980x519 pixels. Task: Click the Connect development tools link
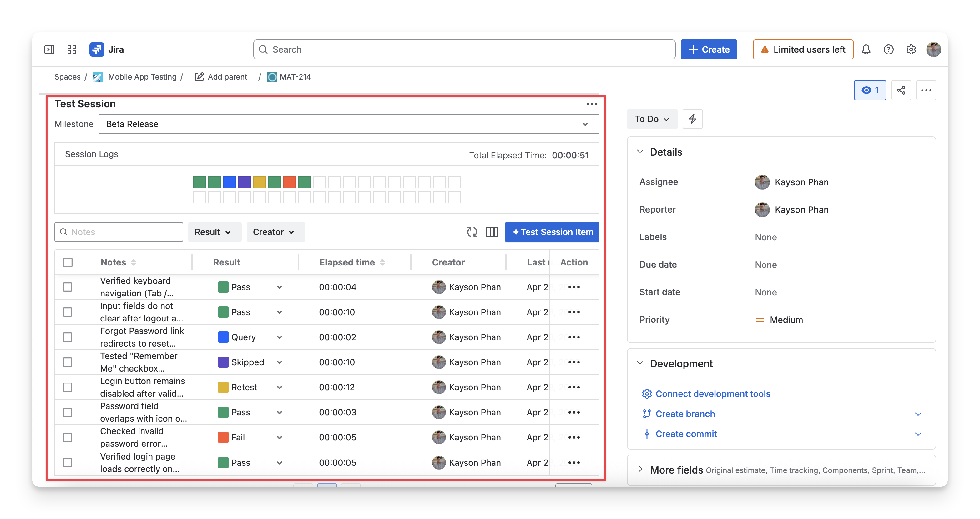coord(713,394)
